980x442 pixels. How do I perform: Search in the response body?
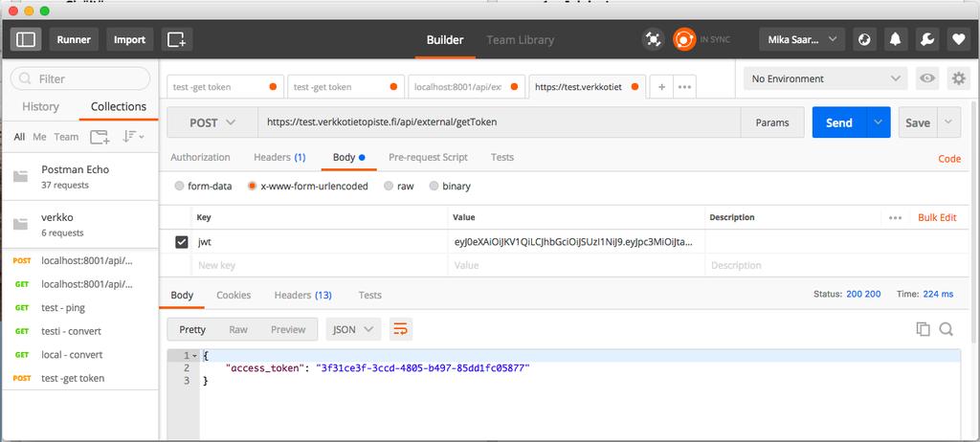(x=947, y=329)
